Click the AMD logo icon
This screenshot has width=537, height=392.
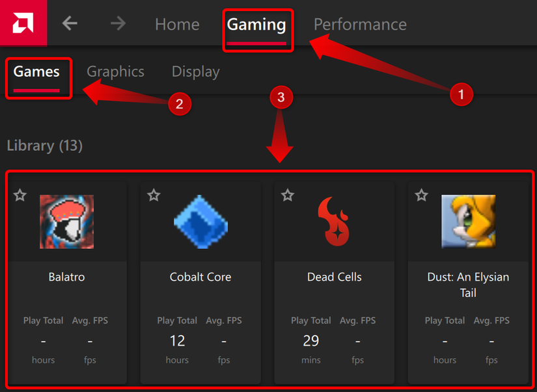[23, 23]
